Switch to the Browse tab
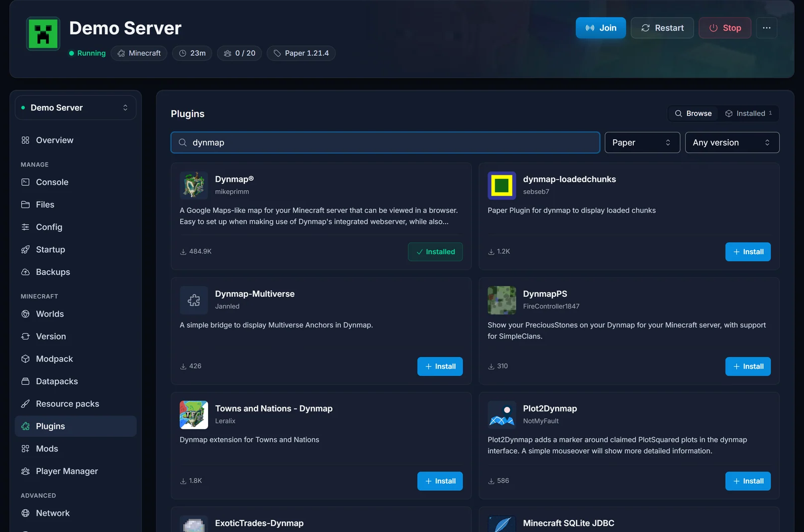Viewport: 804px width, 532px height. (693, 114)
